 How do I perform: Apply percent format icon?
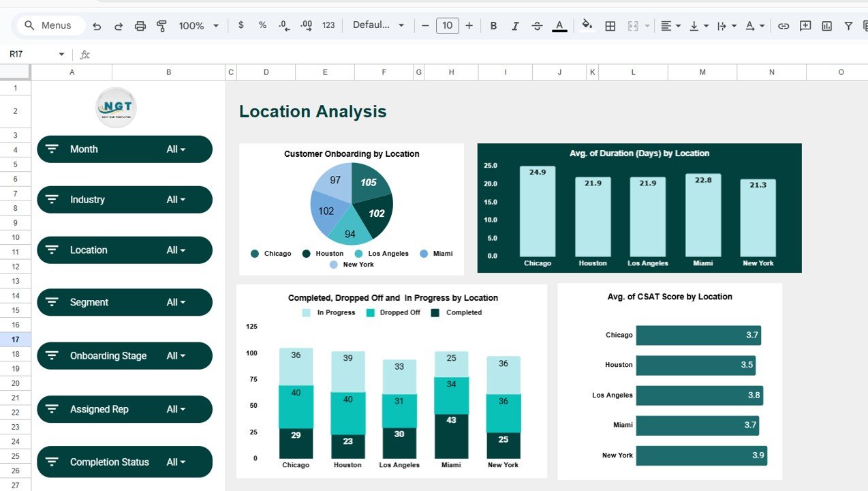click(x=262, y=25)
